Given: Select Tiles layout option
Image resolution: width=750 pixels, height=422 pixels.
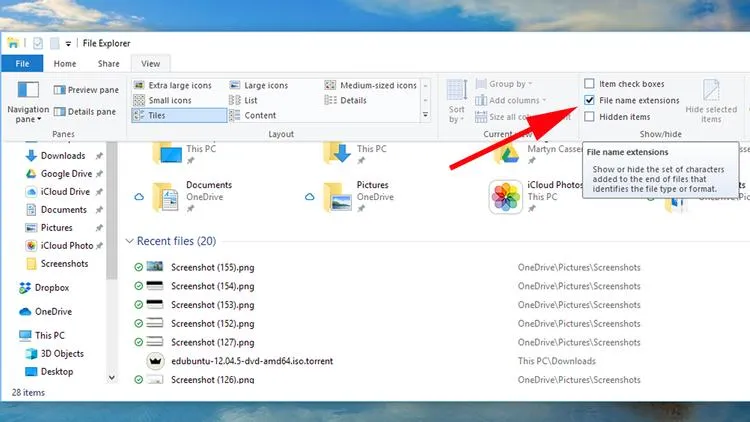Looking at the screenshot, I should click(x=179, y=115).
